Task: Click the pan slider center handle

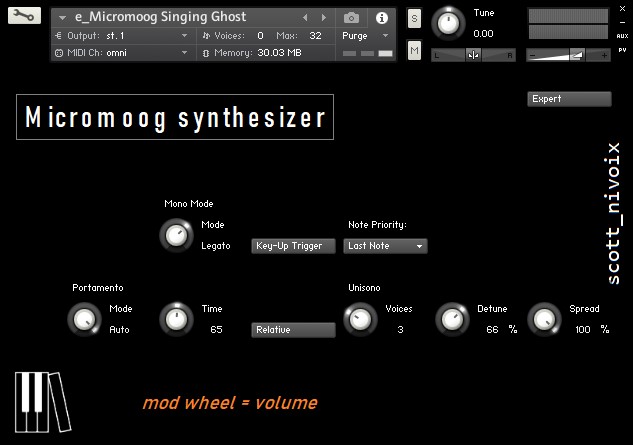Action: 473,55
